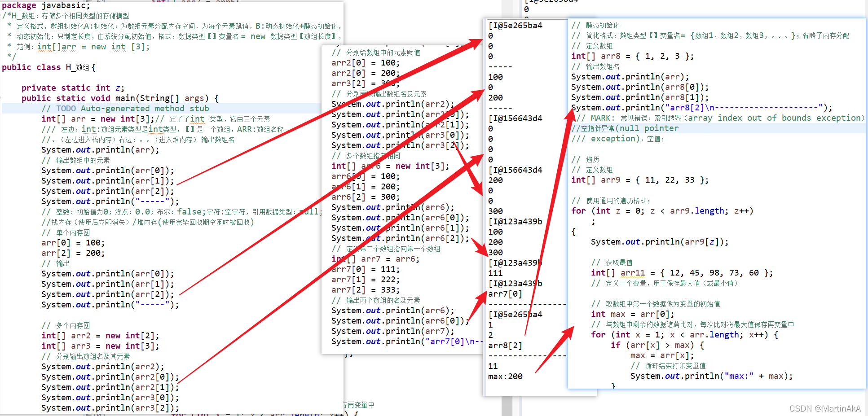
Task: Select the '// 多个内存图' comment
Action: [66, 325]
